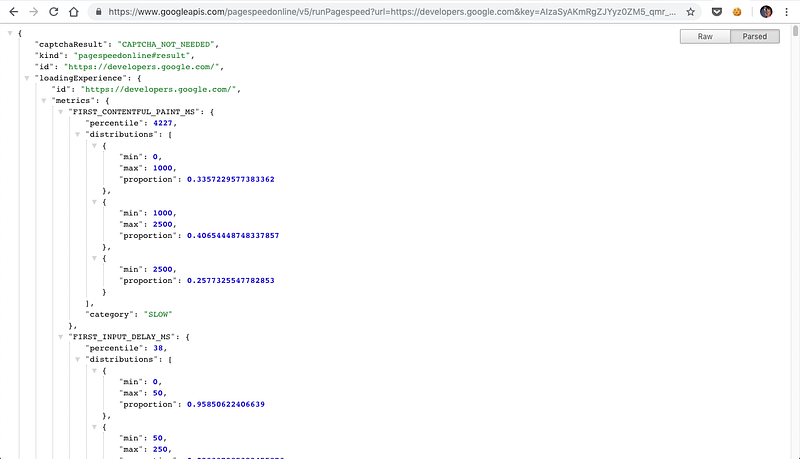Open the browser home page
Viewport: 800px width, 459px height.
74,12
